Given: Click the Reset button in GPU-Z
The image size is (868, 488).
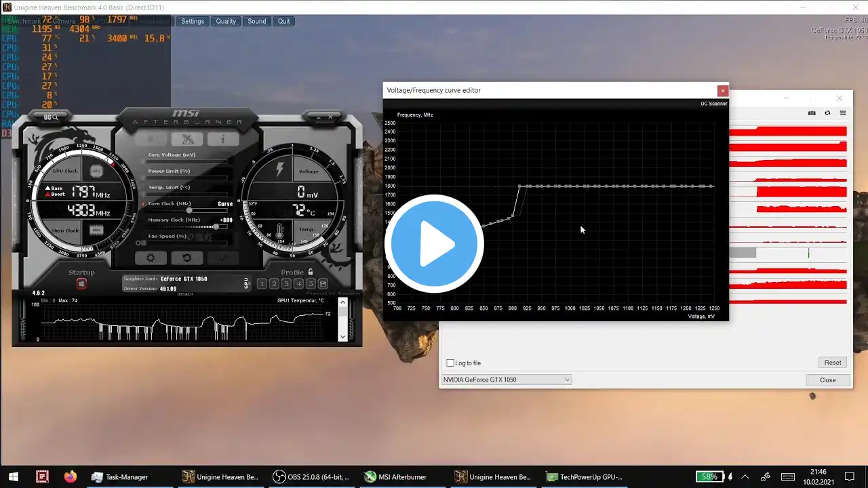Looking at the screenshot, I should [x=833, y=363].
